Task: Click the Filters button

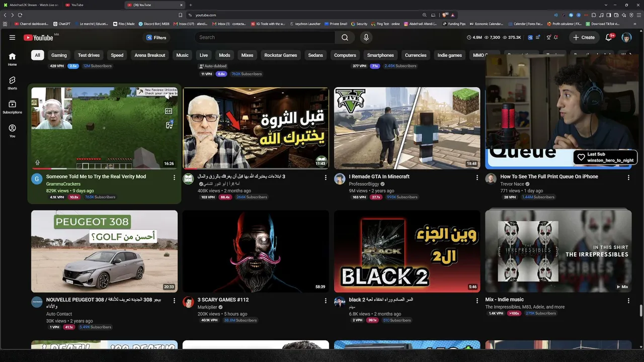Action: [x=156, y=38]
